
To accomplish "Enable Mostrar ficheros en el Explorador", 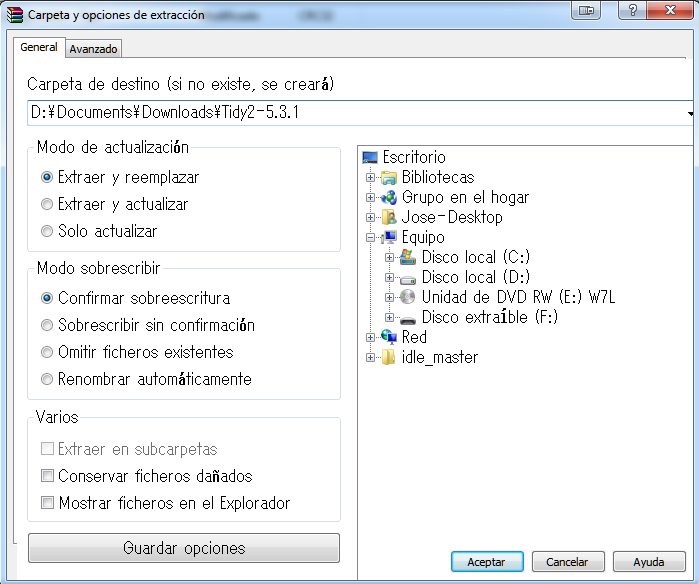I will (x=47, y=502).
